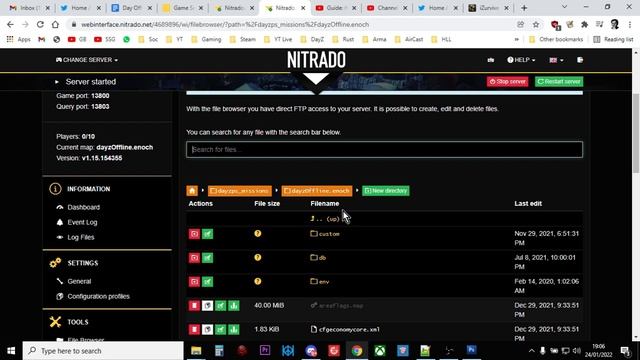
Task: Open the language flag dropdown
Action: 556,60
